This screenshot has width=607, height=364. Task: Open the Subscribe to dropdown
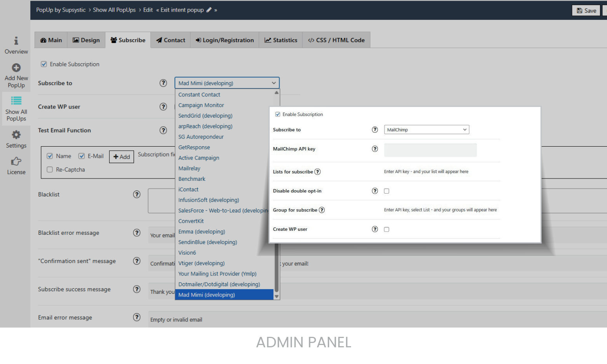tap(227, 83)
